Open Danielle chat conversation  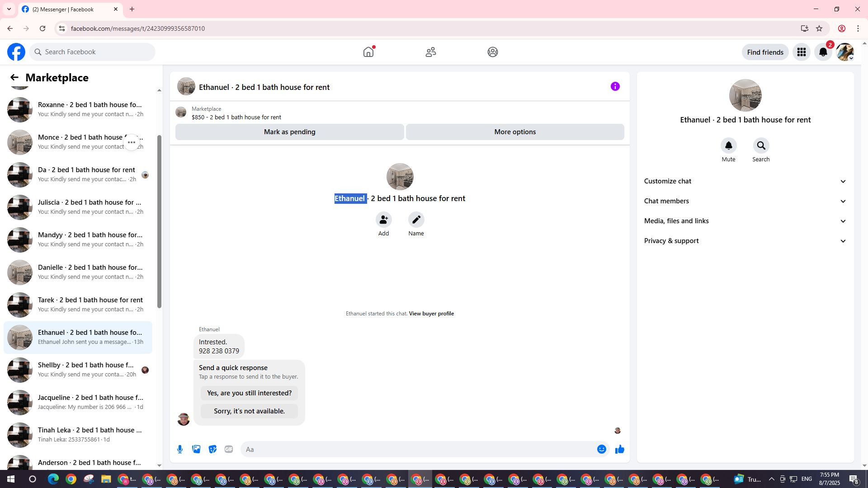(x=78, y=272)
